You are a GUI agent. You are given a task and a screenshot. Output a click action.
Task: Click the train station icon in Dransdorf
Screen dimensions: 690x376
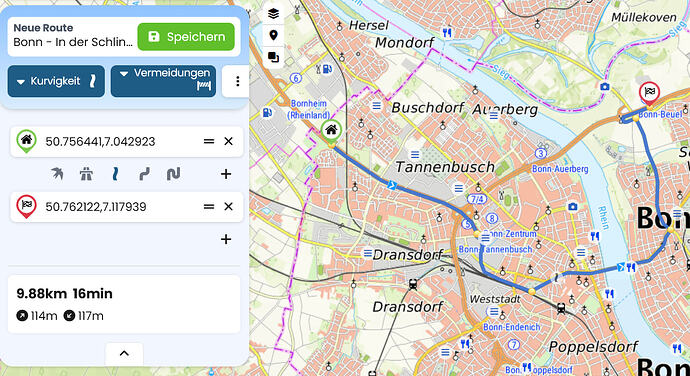tap(413, 285)
